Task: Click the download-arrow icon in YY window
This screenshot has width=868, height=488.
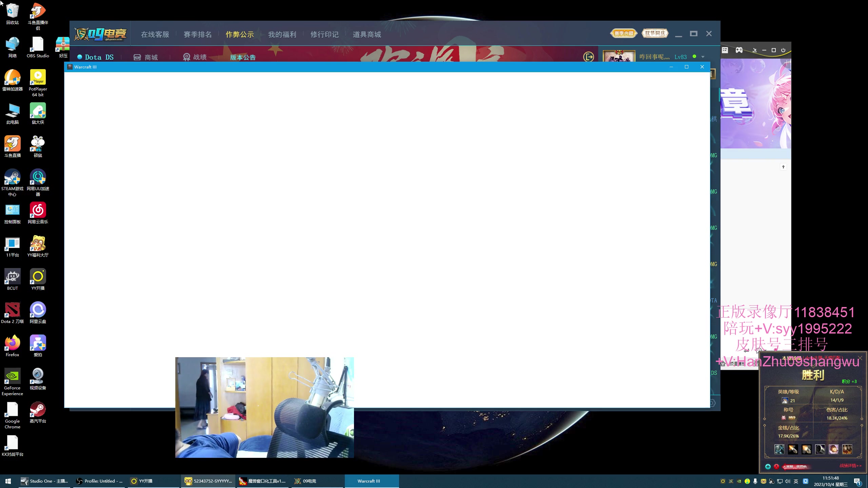Action: 754,50
